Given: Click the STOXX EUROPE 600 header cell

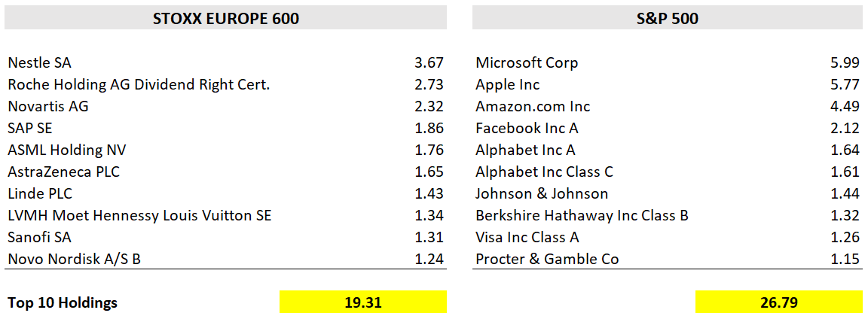Looking at the screenshot, I should pos(226,19).
